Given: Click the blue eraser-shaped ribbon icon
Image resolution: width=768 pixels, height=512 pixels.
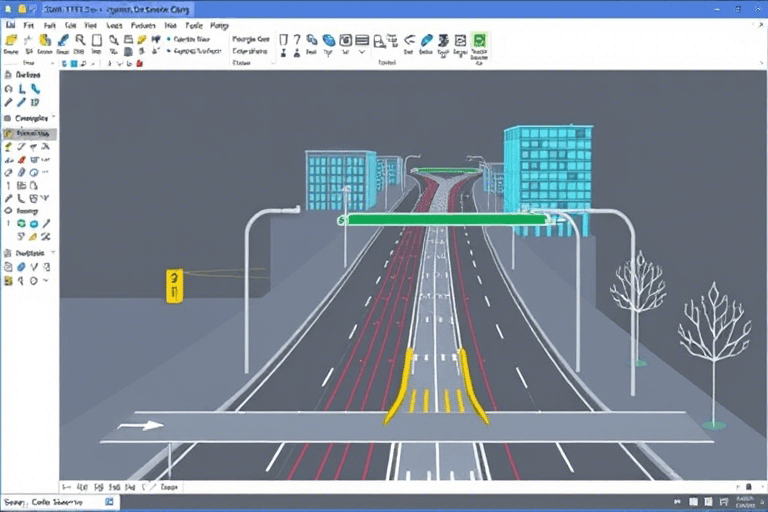Looking at the screenshot, I should coord(427,41).
